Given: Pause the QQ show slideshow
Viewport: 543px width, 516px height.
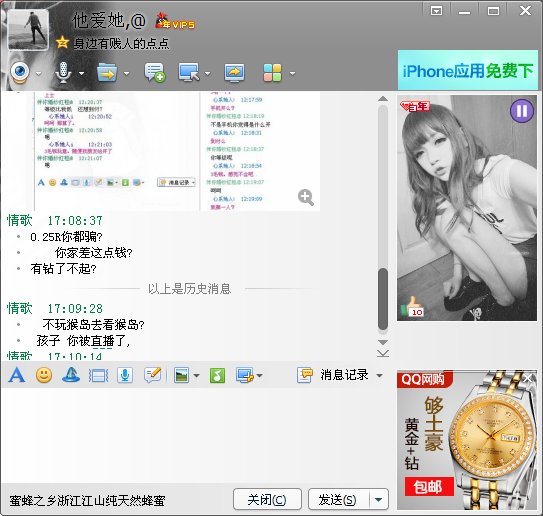Looking at the screenshot, I should pos(522,111).
